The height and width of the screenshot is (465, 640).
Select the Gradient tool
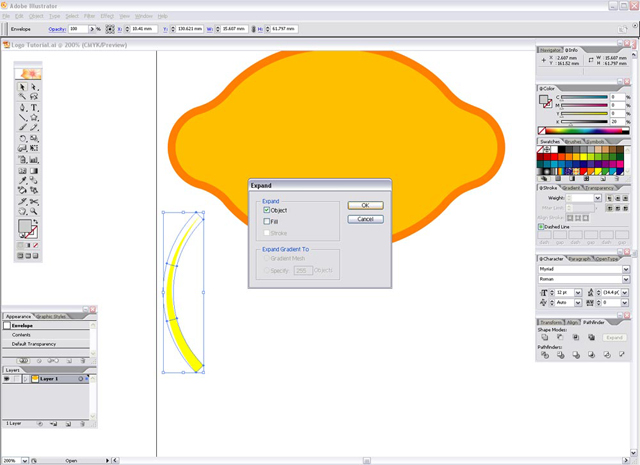tap(34, 171)
